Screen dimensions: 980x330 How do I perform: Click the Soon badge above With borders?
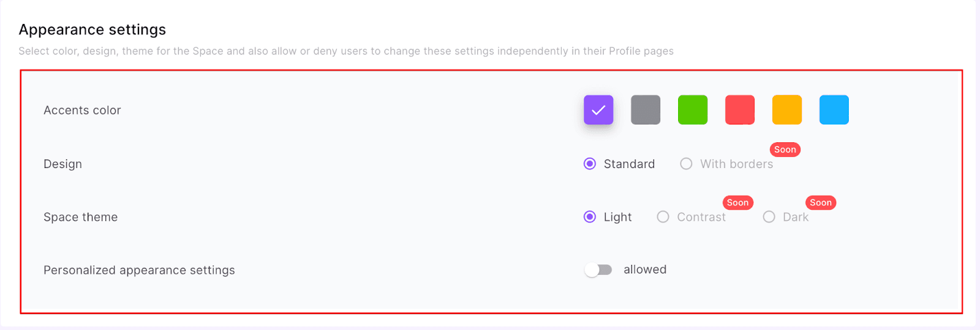pos(785,150)
